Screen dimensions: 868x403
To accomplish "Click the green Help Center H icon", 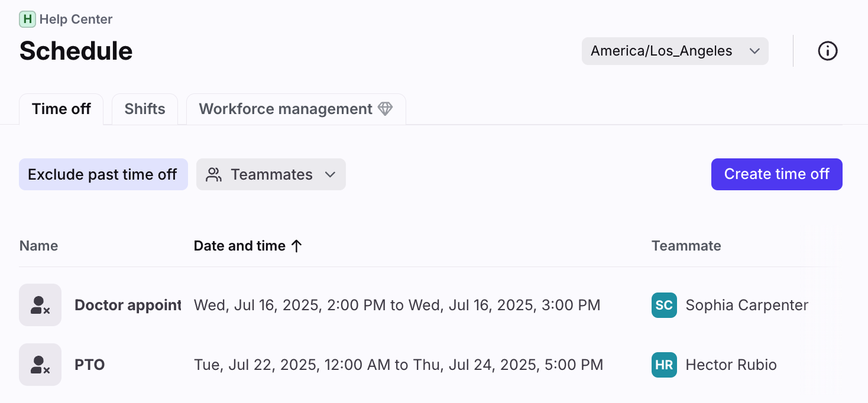I will [x=27, y=19].
